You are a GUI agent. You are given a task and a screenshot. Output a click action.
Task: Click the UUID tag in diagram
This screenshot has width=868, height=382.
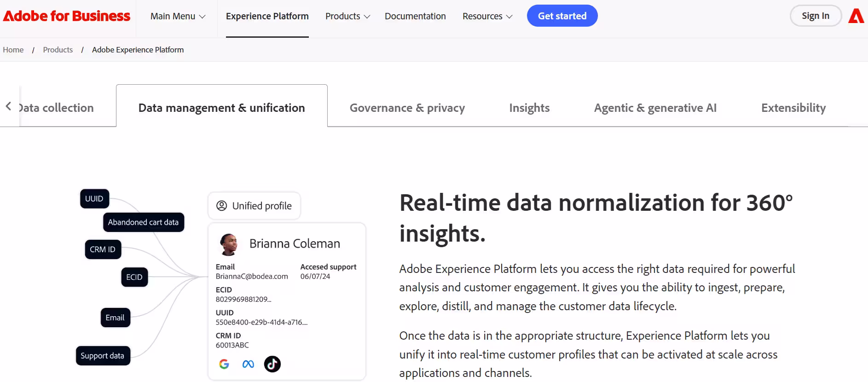94,199
